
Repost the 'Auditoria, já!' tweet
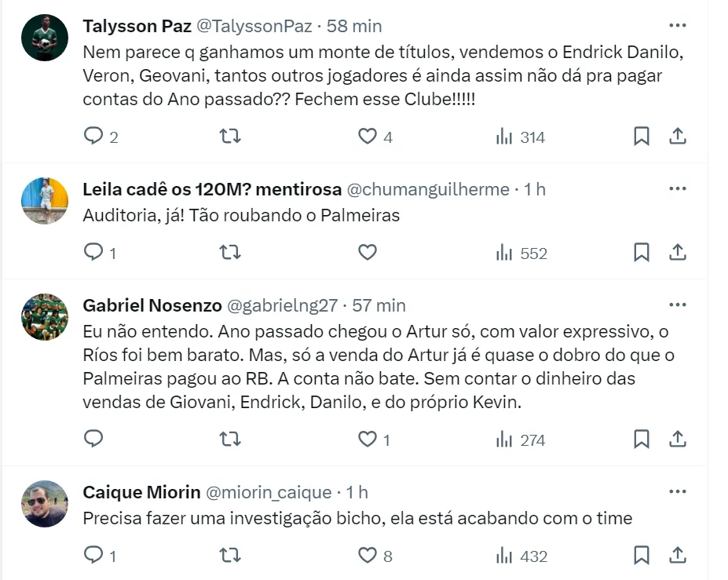[229, 253]
